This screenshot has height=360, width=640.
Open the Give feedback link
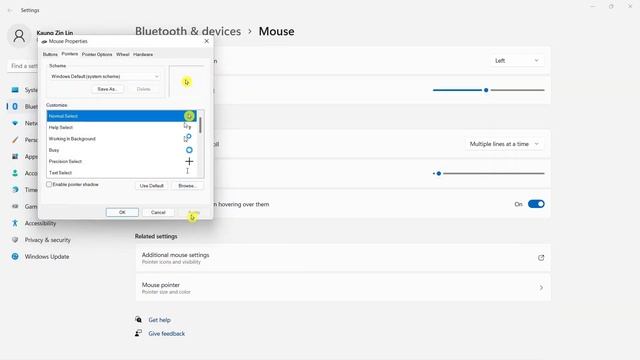click(x=167, y=333)
